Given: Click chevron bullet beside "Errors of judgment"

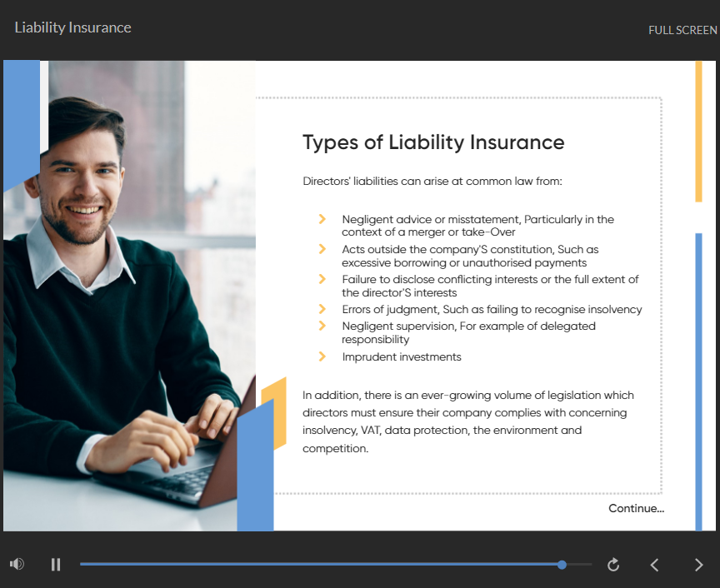Looking at the screenshot, I should point(322,309).
